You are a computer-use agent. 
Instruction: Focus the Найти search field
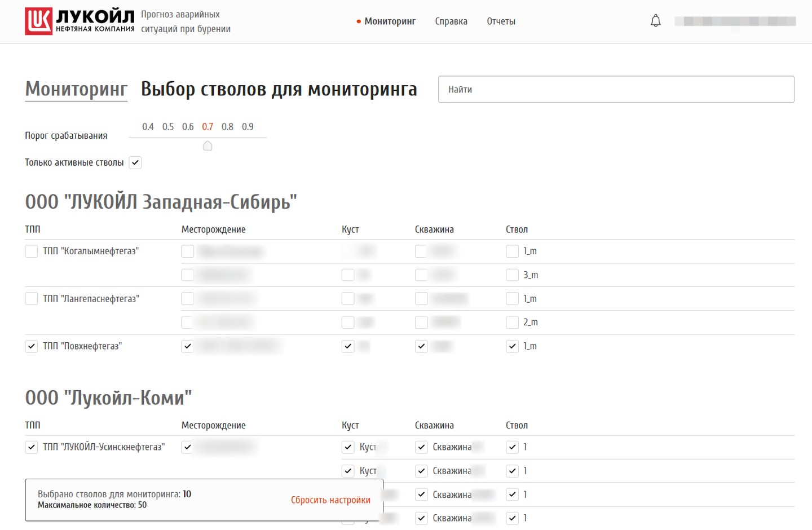pos(616,89)
